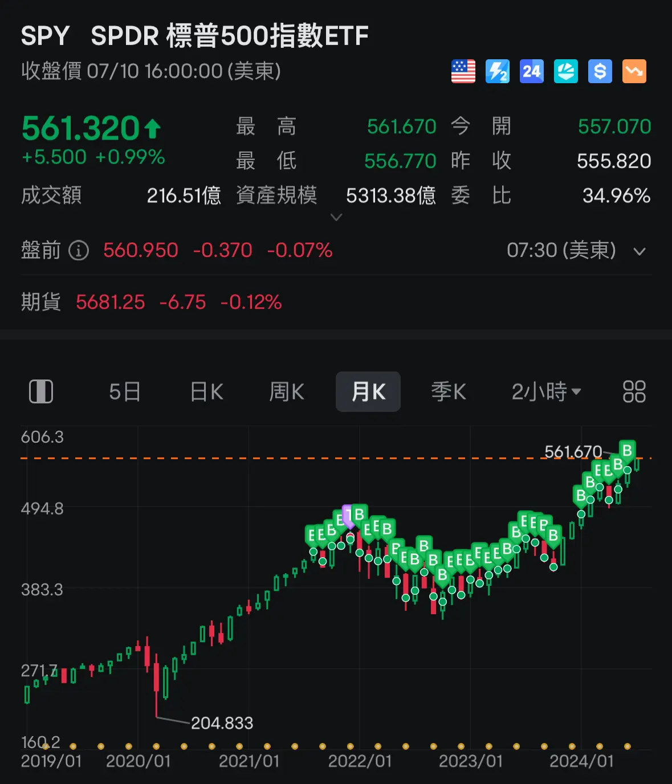Tap the 委比 value 34.96%

(x=617, y=196)
